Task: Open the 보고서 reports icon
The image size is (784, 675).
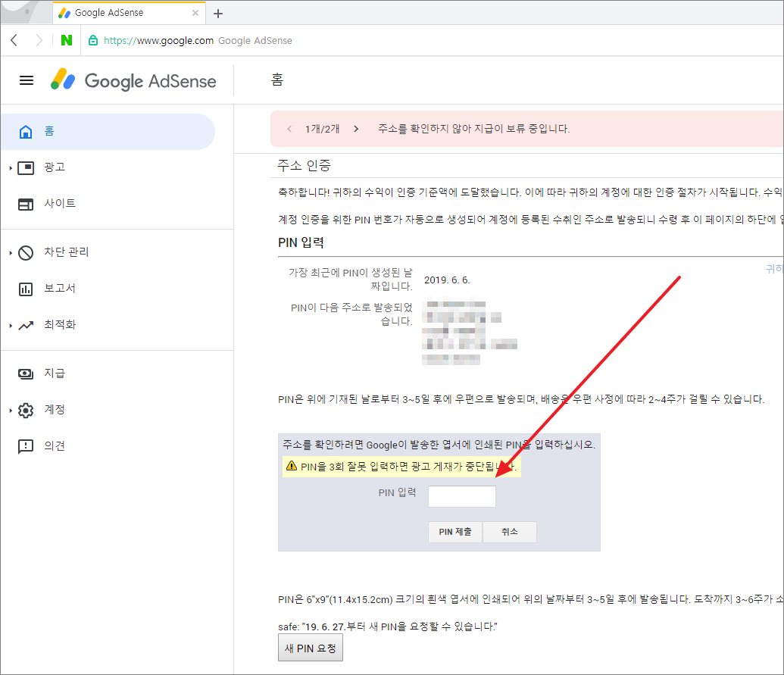Action: pyautogui.click(x=26, y=289)
